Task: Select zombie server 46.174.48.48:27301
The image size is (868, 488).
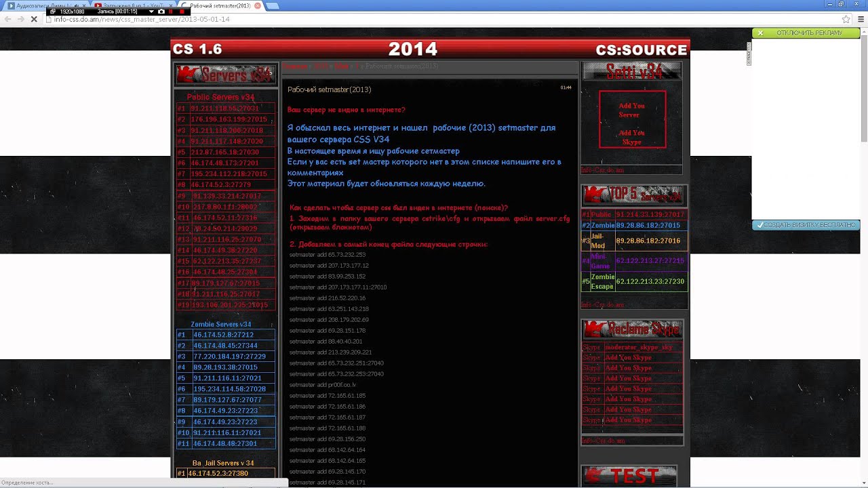Action: click(225, 443)
